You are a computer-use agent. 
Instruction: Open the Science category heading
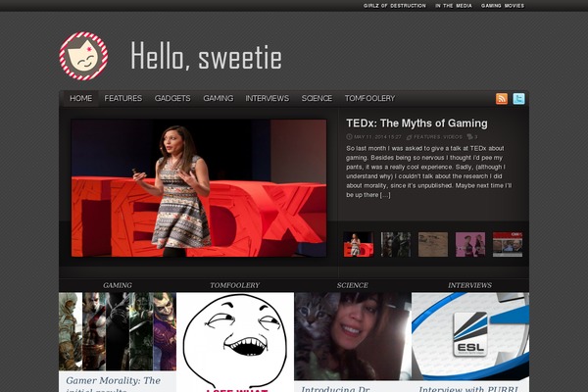(352, 285)
